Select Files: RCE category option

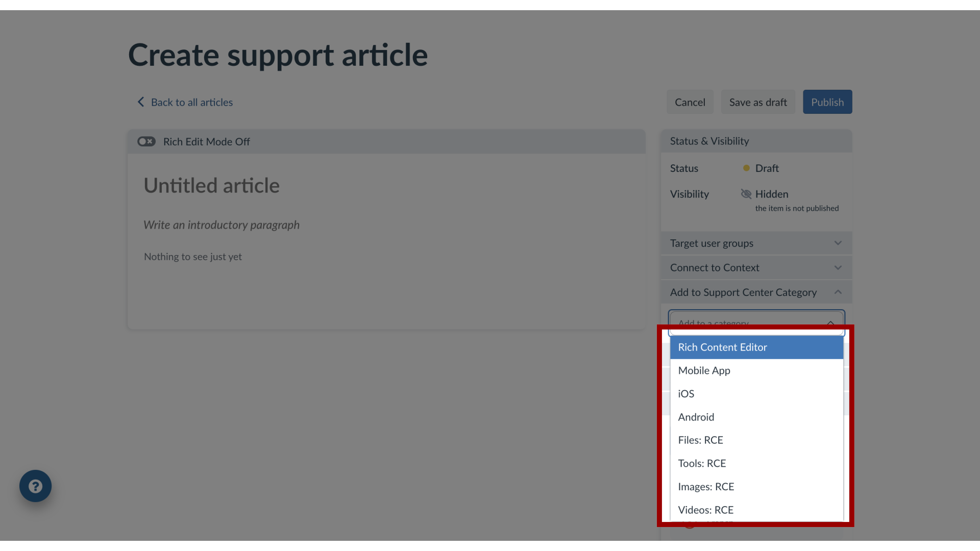point(700,440)
